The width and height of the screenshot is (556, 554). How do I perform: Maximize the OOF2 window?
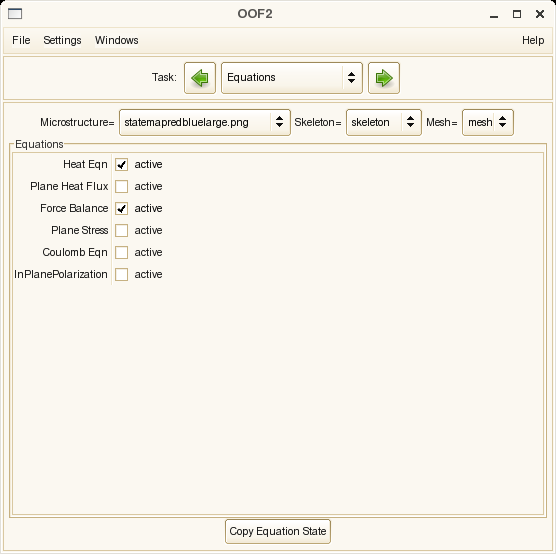coord(517,14)
